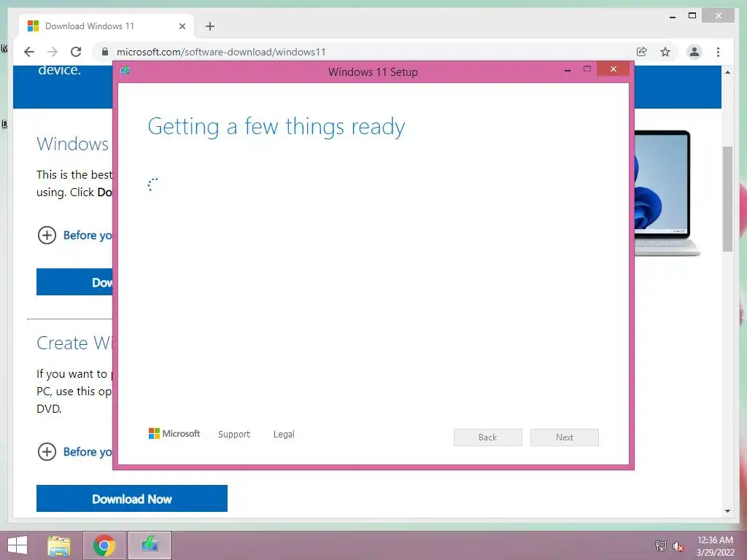Minimize the Windows 11 Setup window
The image size is (747, 560).
pyautogui.click(x=568, y=70)
